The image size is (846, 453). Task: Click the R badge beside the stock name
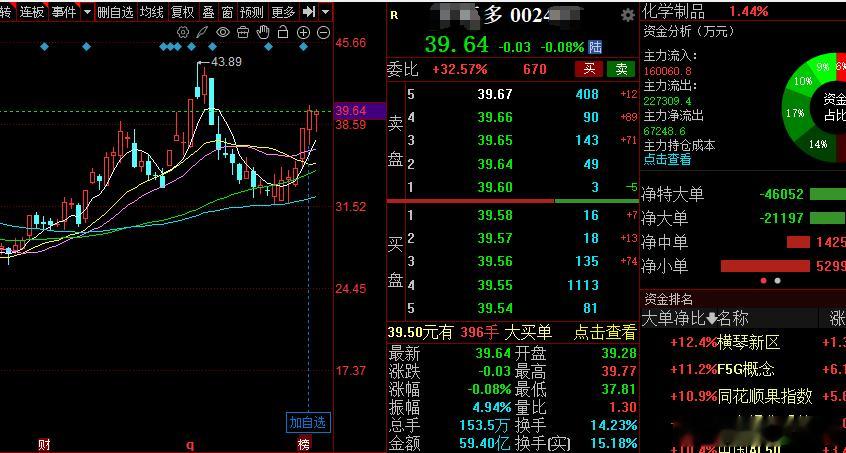(394, 16)
